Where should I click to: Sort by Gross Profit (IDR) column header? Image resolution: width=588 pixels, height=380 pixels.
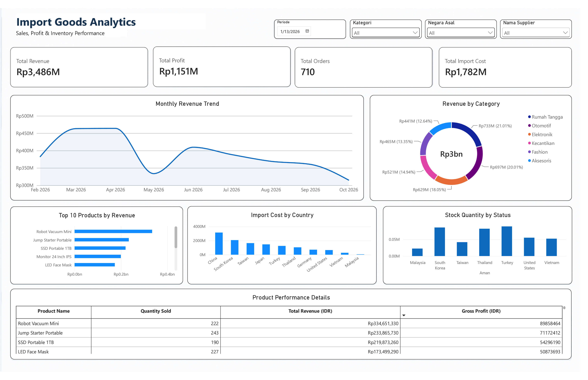[x=481, y=311]
